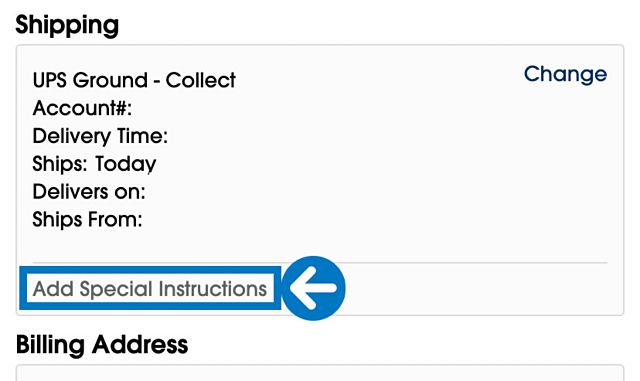640x381 pixels.
Task: Select the UPS Ground - Collect text
Action: [x=134, y=80]
